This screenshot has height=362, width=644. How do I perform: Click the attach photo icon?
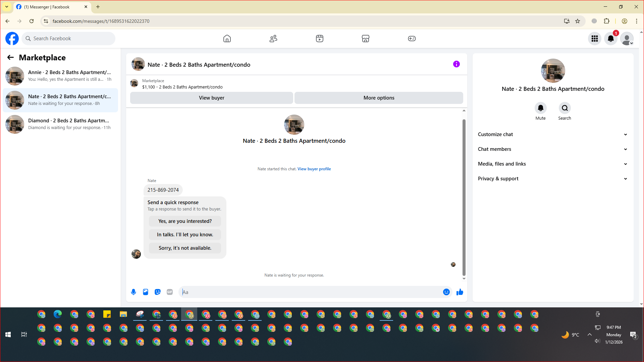click(146, 292)
